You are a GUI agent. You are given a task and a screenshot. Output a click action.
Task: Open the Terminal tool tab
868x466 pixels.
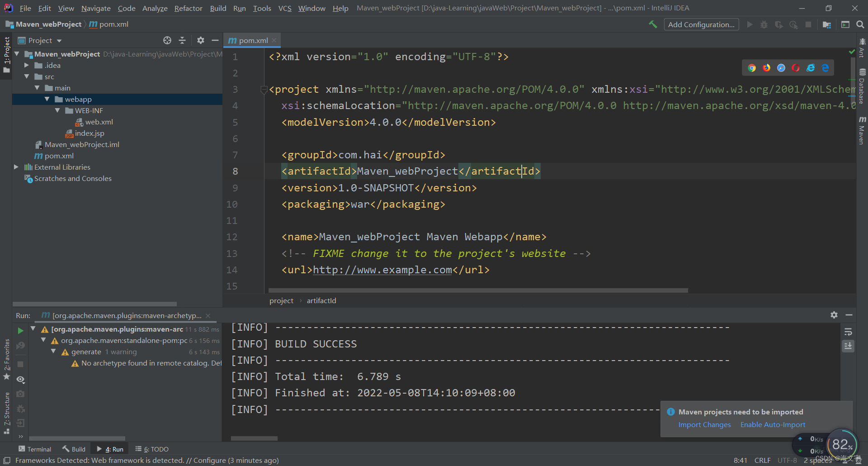(35, 449)
